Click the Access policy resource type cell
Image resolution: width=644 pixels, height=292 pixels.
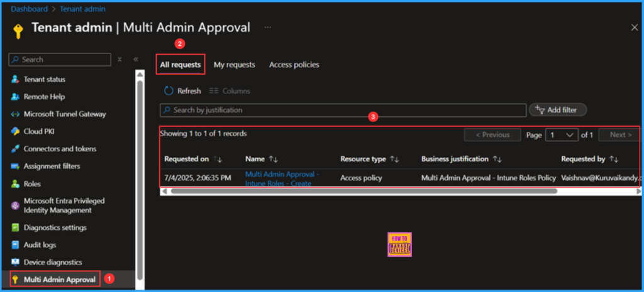(x=362, y=178)
